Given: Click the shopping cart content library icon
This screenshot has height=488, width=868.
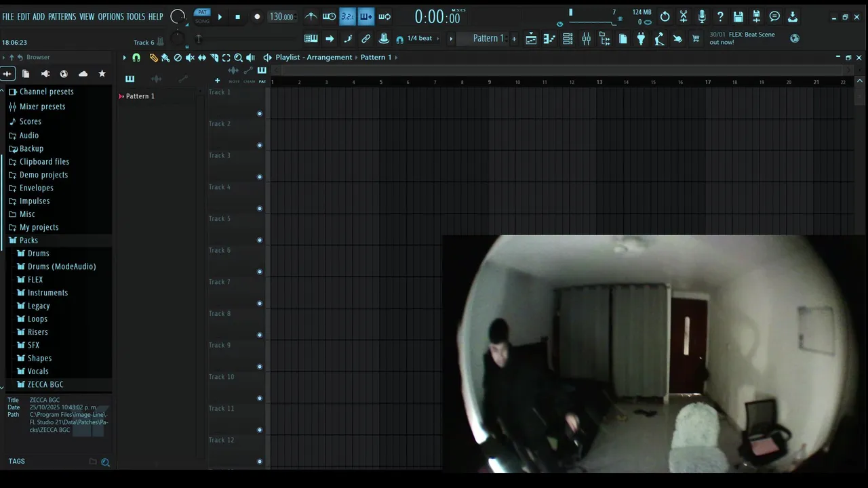Looking at the screenshot, I should pos(696,39).
